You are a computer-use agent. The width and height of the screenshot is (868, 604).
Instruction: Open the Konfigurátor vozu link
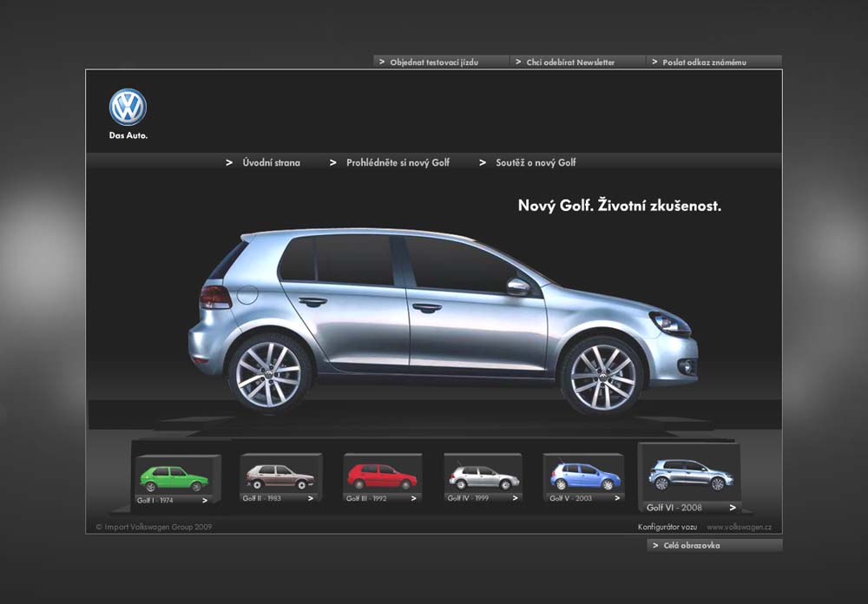click(667, 527)
